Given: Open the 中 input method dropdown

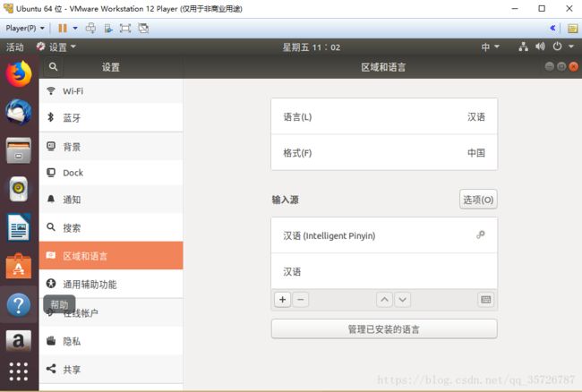Looking at the screenshot, I should pos(491,47).
